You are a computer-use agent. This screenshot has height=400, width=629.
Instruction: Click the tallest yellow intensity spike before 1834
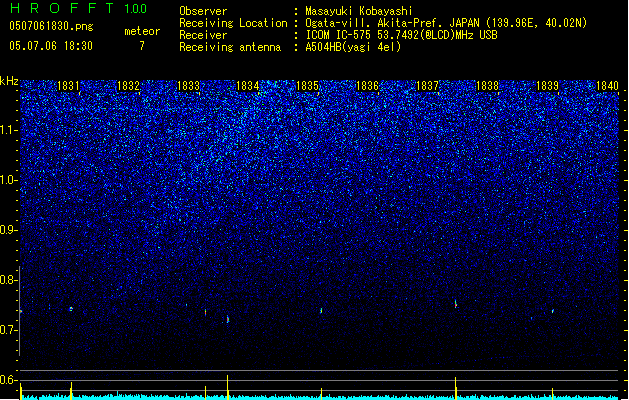click(227, 387)
